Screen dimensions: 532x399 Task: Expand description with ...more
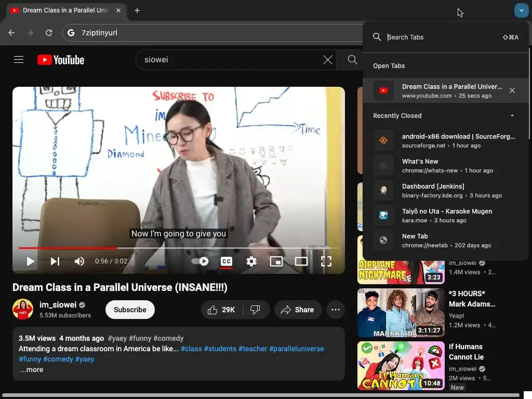click(x=32, y=370)
